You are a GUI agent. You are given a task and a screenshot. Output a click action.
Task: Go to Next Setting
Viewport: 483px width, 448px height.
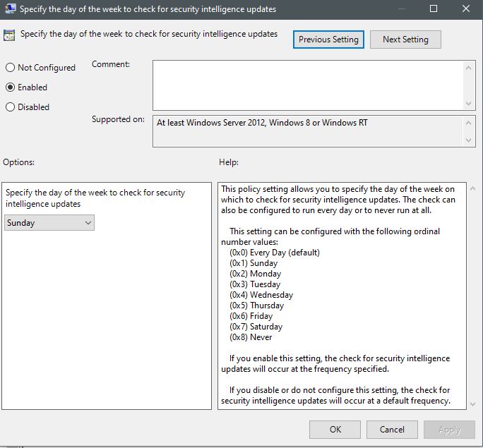point(405,40)
